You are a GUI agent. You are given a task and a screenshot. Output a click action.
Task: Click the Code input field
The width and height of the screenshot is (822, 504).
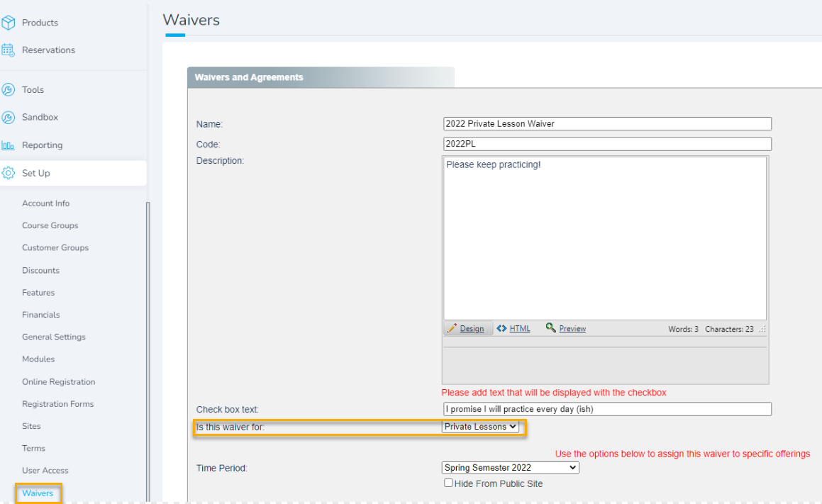(x=607, y=144)
